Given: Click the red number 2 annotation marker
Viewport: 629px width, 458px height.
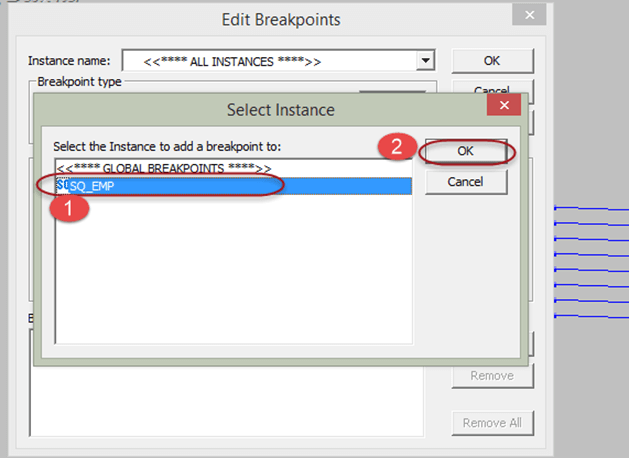Looking at the screenshot, I should 395,147.
